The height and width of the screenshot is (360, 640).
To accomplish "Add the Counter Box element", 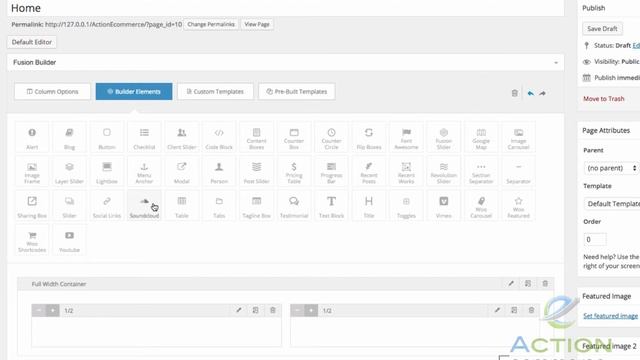I will click(x=294, y=138).
